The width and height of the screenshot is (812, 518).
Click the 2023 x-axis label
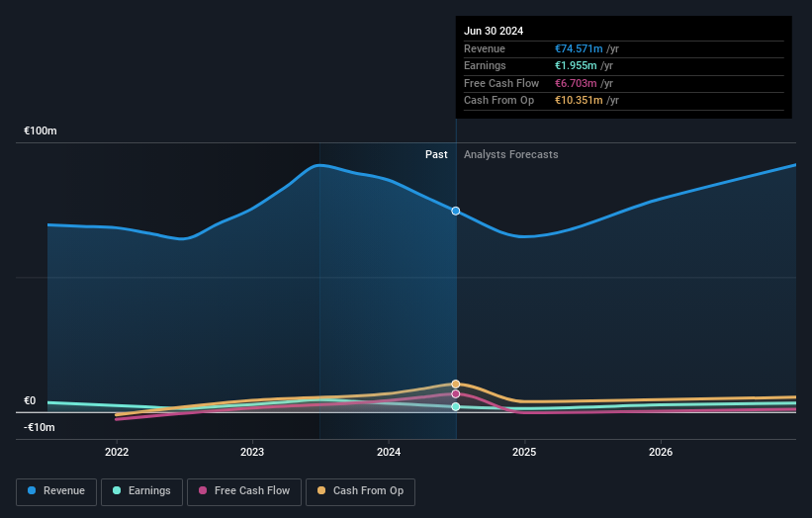point(252,452)
